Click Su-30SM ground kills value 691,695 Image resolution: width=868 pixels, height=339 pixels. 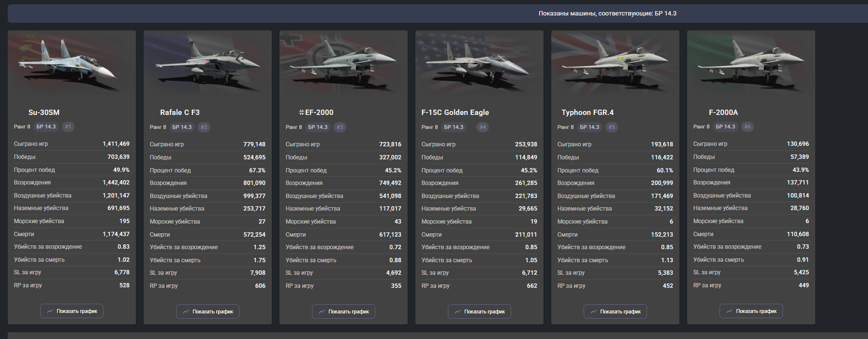coord(118,208)
